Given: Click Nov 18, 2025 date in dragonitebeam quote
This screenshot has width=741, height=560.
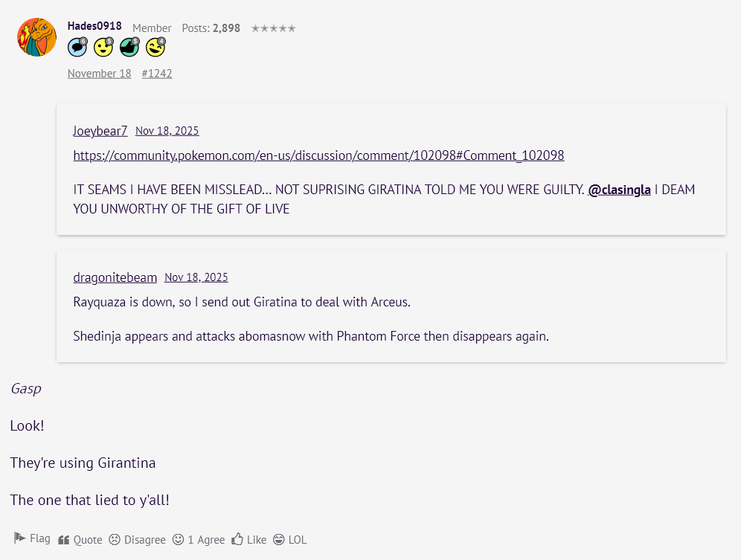Looking at the screenshot, I should tap(196, 277).
